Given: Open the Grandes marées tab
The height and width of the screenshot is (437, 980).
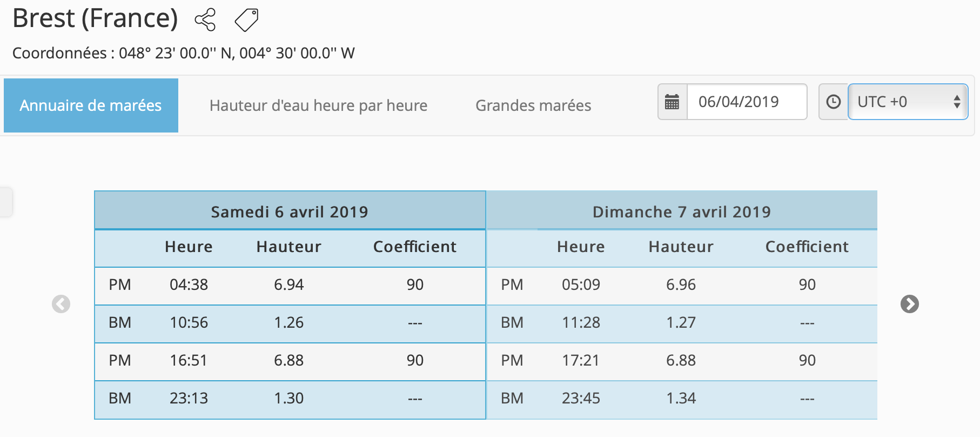Looking at the screenshot, I should point(533,105).
